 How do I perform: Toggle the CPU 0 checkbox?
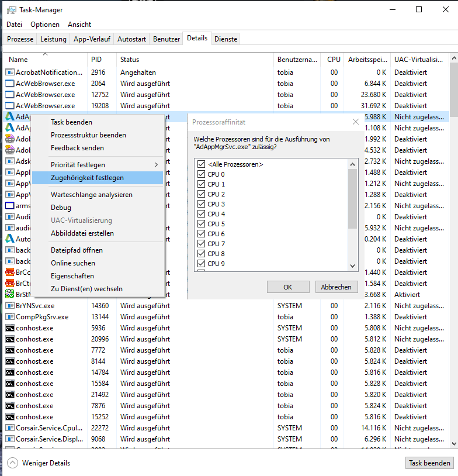point(201,174)
